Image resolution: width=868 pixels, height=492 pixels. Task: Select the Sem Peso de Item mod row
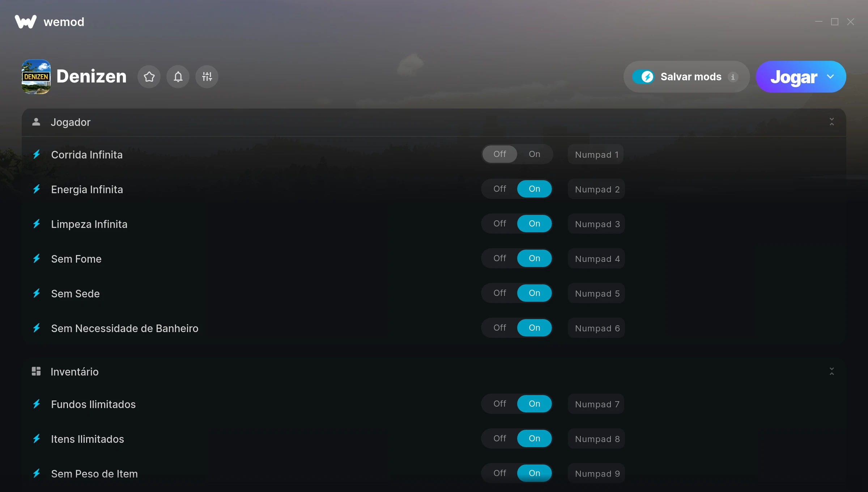[434, 474]
